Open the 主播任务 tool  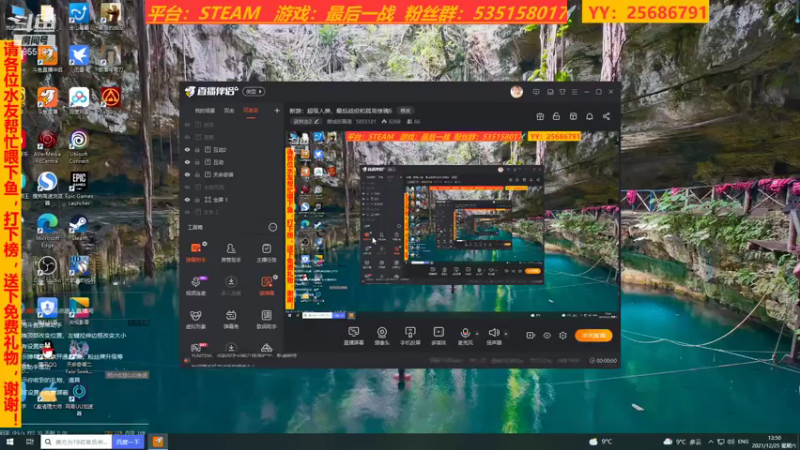pos(266,253)
